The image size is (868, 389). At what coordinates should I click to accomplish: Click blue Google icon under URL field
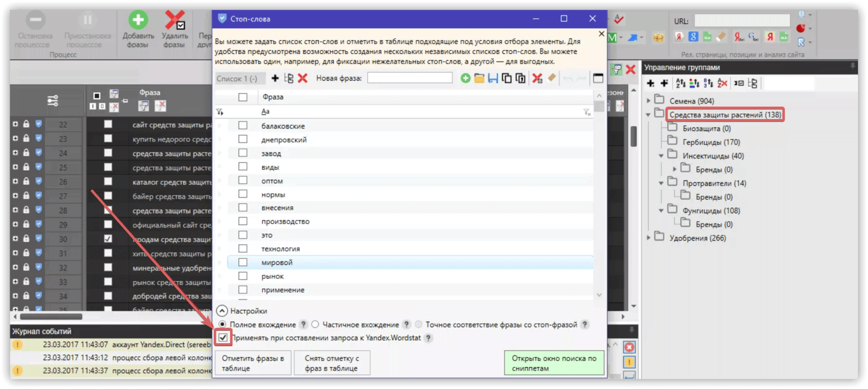pyautogui.click(x=693, y=37)
